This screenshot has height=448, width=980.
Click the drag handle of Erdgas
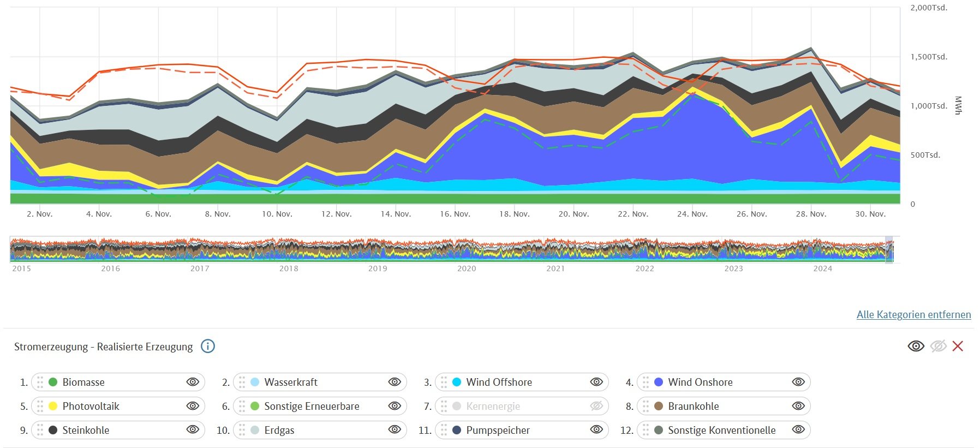point(242,430)
